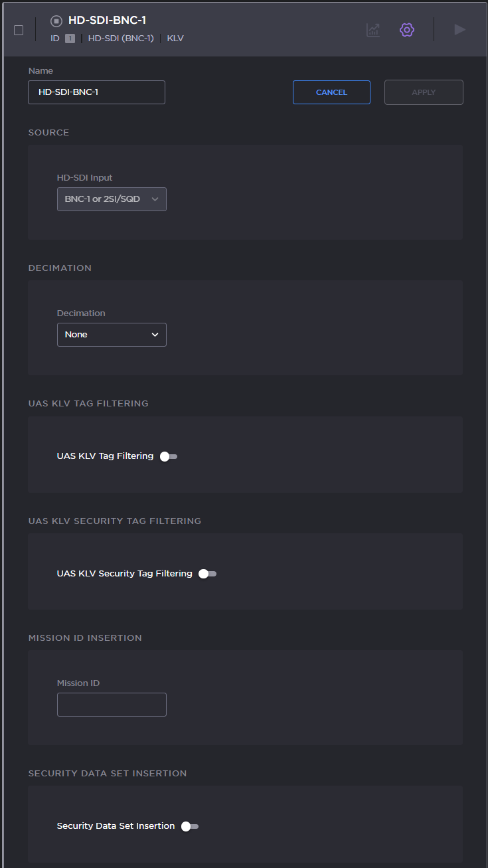The height and width of the screenshot is (868, 488).
Task: Click the ID number 1 badge
Action: [70, 39]
